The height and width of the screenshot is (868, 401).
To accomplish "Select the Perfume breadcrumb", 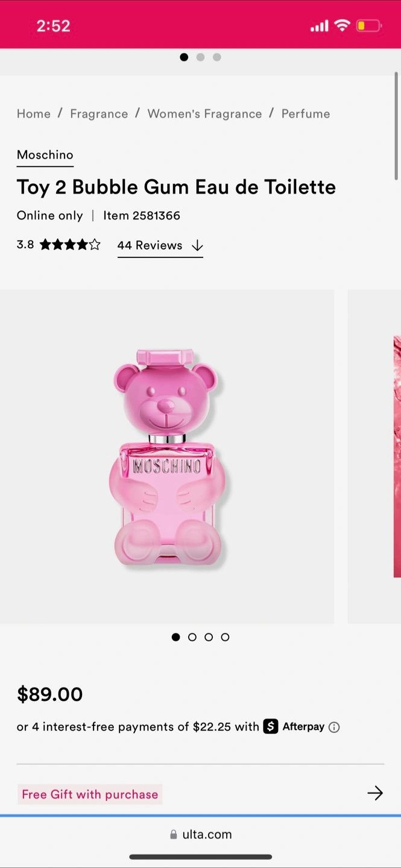I will point(306,114).
